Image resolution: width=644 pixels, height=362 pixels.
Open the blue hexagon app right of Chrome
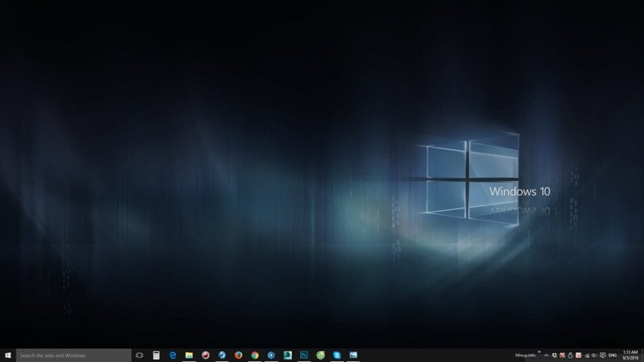[271, 356]
